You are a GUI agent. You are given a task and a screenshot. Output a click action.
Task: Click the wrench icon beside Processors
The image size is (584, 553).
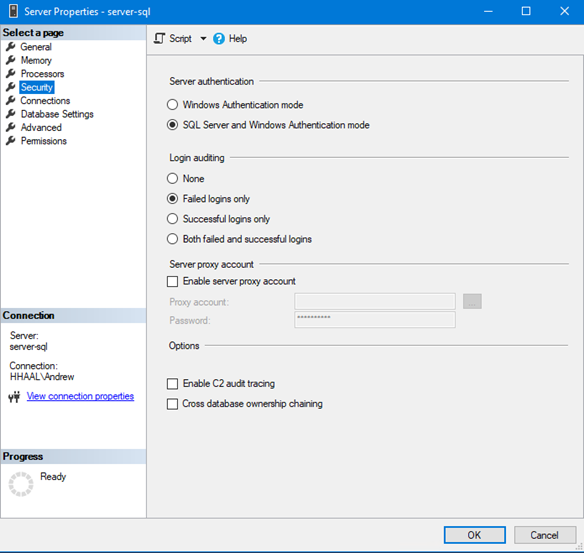(11, 74)
